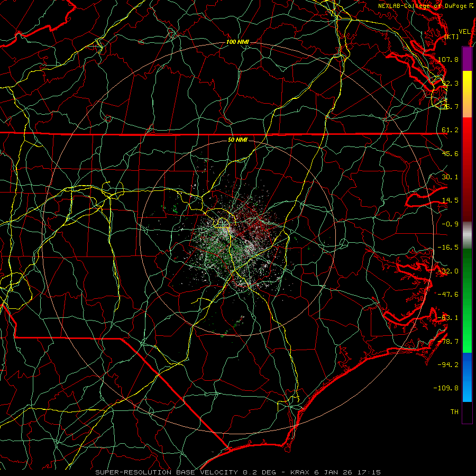This screenshot has height=476, width=476.
Task: Click the -47.6 velocity legend value
Action: pyautogui.click(x=448, y=295)
